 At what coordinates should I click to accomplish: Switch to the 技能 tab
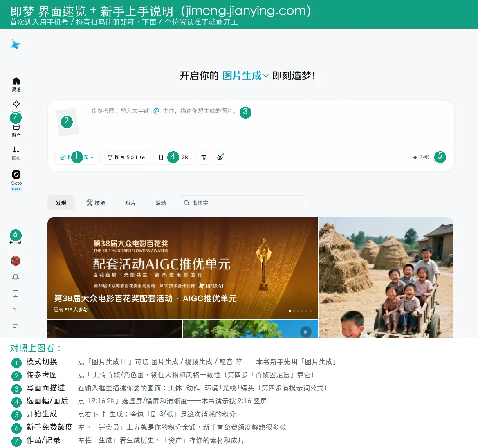(96, 203)
